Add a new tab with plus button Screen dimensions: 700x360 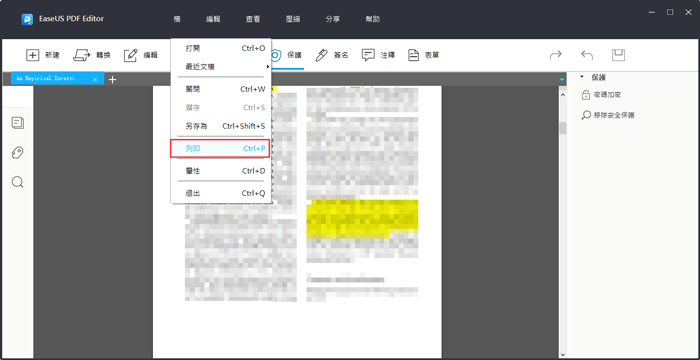(x=112, y=79)
